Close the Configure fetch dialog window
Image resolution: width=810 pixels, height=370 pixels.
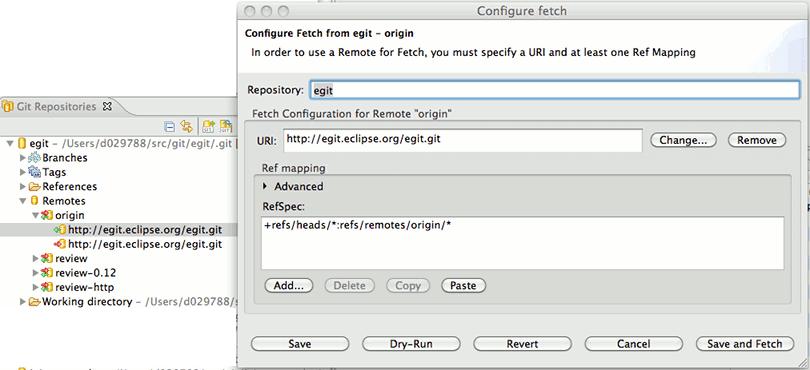click(x=250, y=11)
